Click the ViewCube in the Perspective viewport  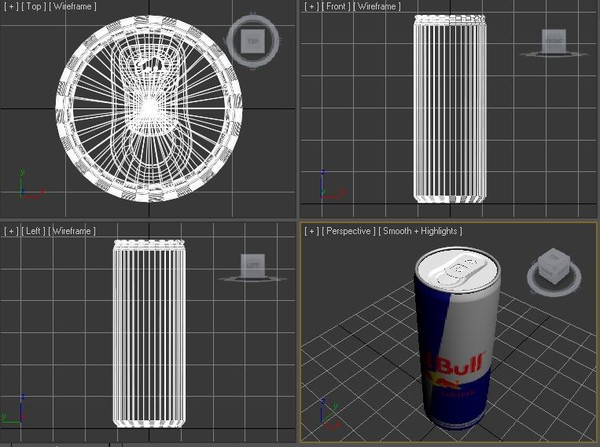(554, 266)
